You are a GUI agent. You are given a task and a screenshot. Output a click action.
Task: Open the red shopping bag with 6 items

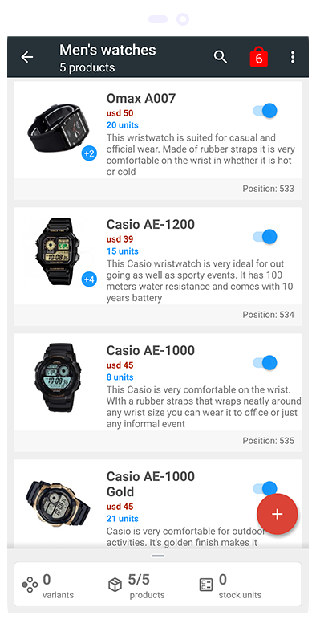point(259,57)
